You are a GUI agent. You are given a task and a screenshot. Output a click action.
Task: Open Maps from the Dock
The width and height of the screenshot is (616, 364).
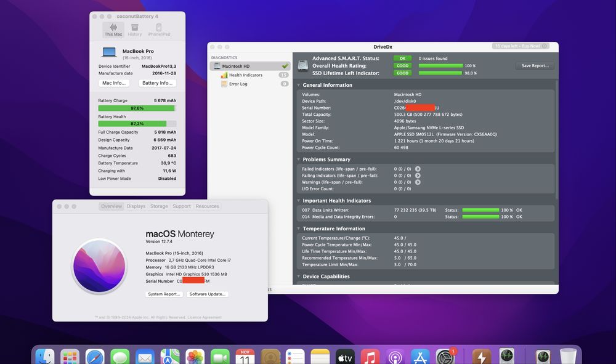click(170, 357)
